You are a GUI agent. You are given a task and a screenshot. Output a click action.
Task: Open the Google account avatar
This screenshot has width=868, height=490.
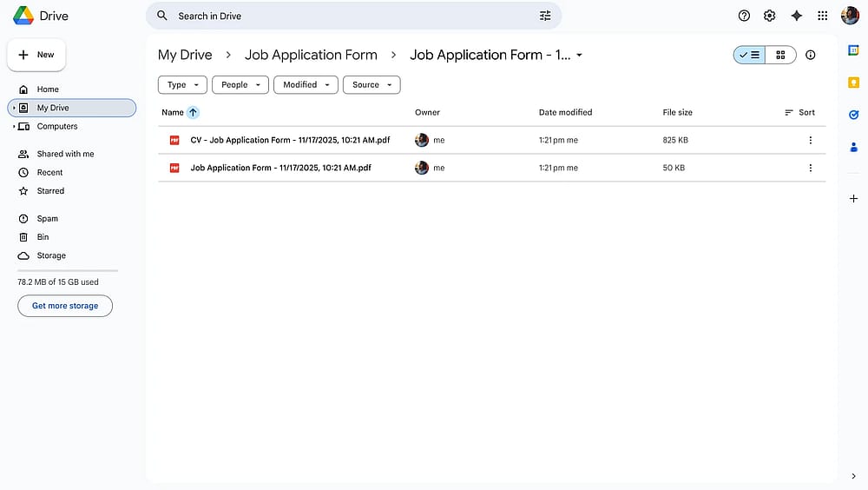[850, 16]
